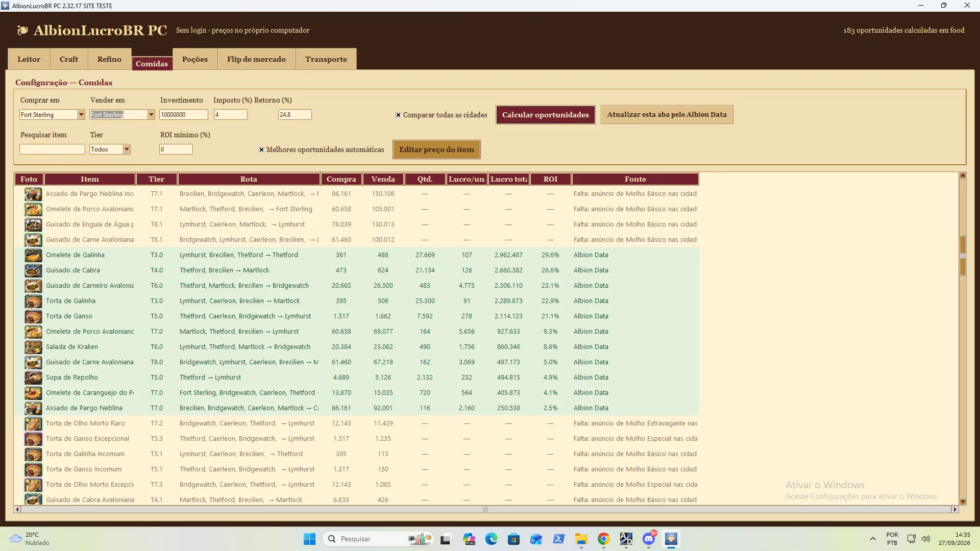Focus the Pesquisar item search field
The width and height of the screenshot is (980, 551).
[x=52, y=149]
